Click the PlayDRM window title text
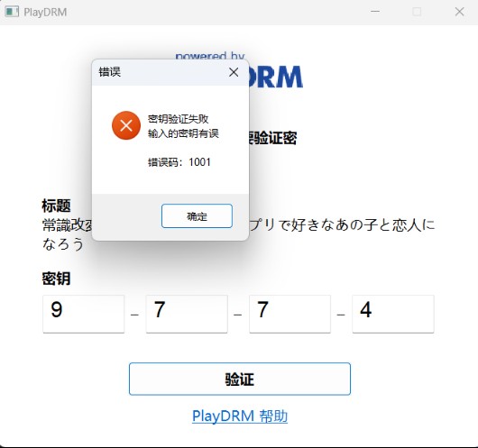Viewport: 478px width, 448px height. pos(45,13)
